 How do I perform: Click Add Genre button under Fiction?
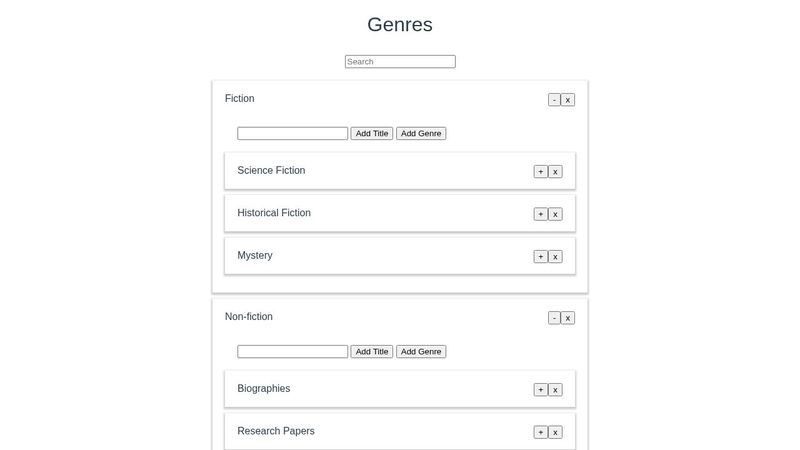[x=421, y=133]
